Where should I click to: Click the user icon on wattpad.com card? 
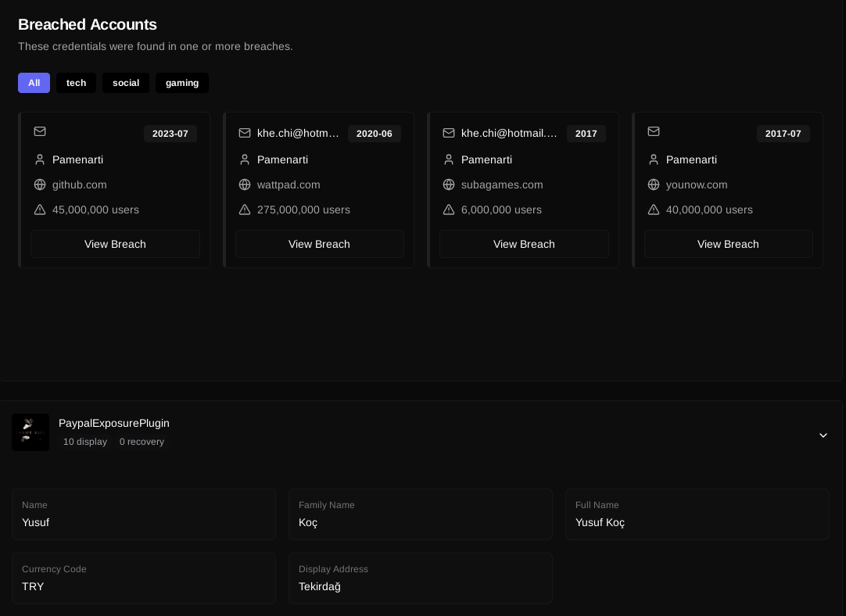point(245,159)
